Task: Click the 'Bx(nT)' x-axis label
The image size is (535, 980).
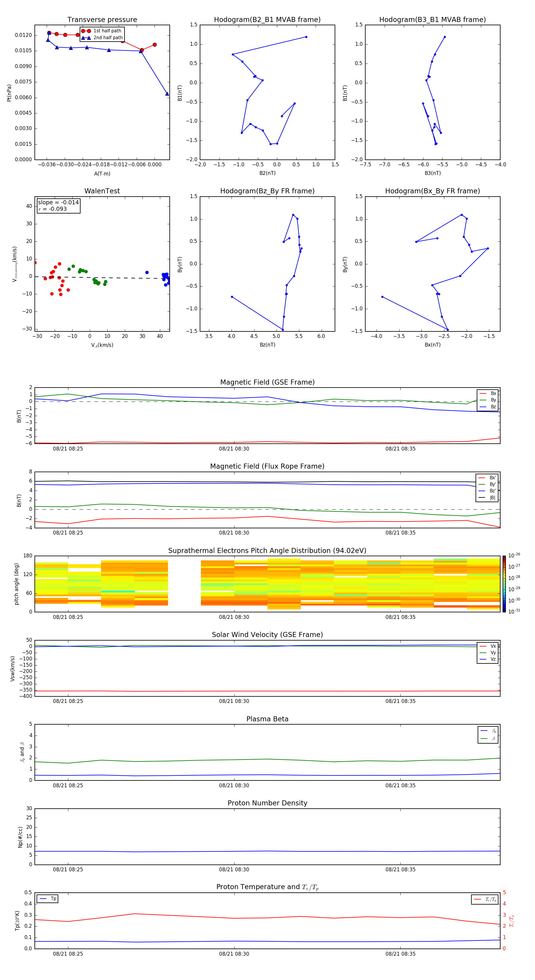Action: pos(432,345)
